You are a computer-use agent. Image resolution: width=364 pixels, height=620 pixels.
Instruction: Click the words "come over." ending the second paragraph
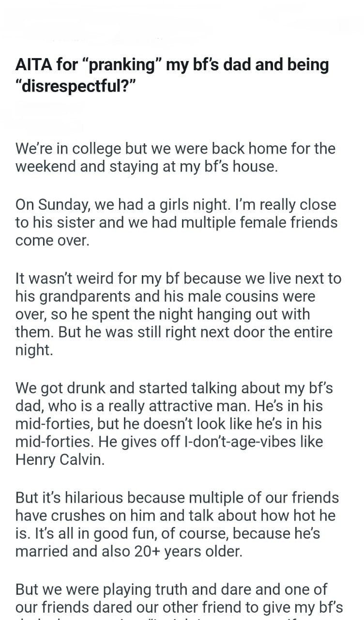point(52,241)
